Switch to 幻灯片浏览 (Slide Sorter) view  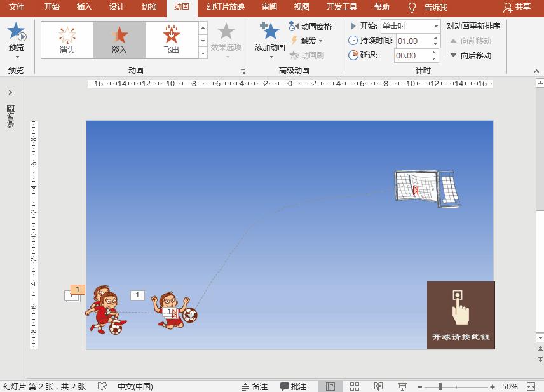tap(354, 386)
